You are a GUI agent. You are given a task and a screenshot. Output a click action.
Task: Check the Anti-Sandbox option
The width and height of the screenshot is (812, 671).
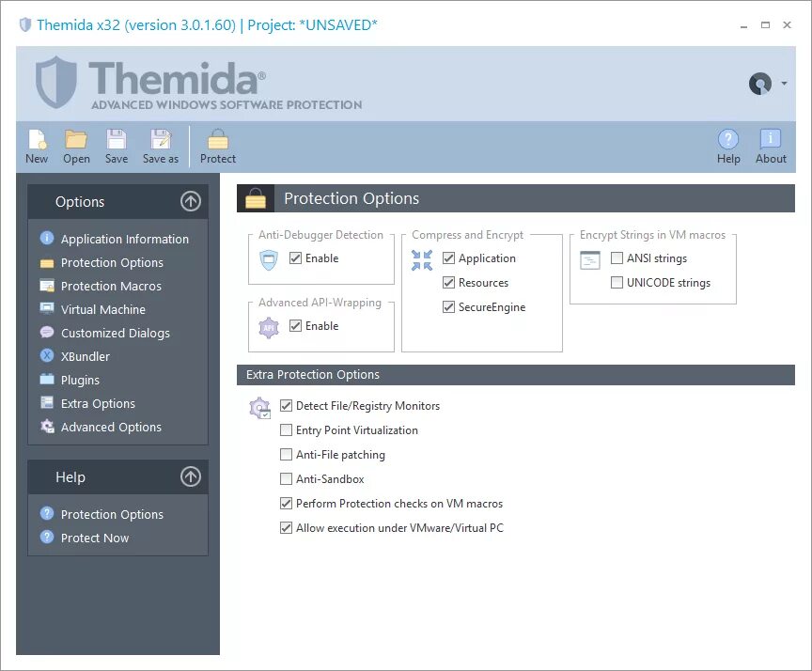coord(286,479)
